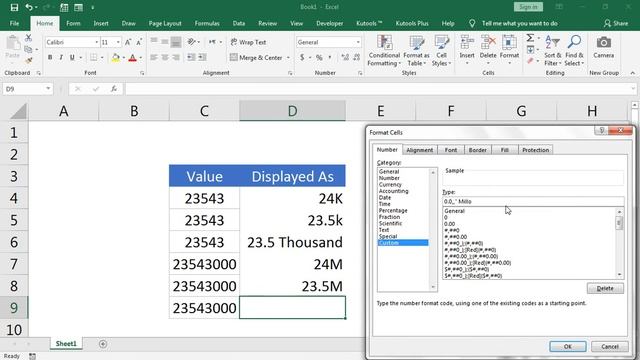640x360 pixels.
Task: Open the General number format dropdown
Action: click(x=358, y=42)
